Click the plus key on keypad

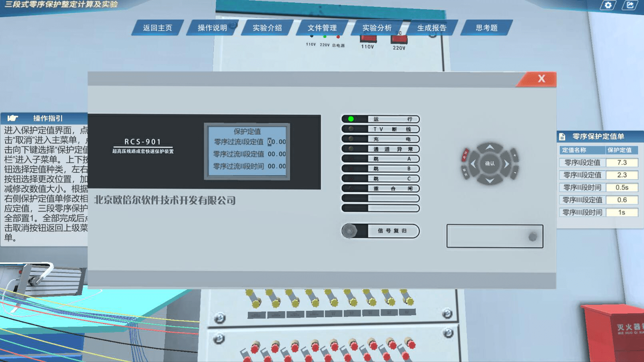click(x=514, y=156)
